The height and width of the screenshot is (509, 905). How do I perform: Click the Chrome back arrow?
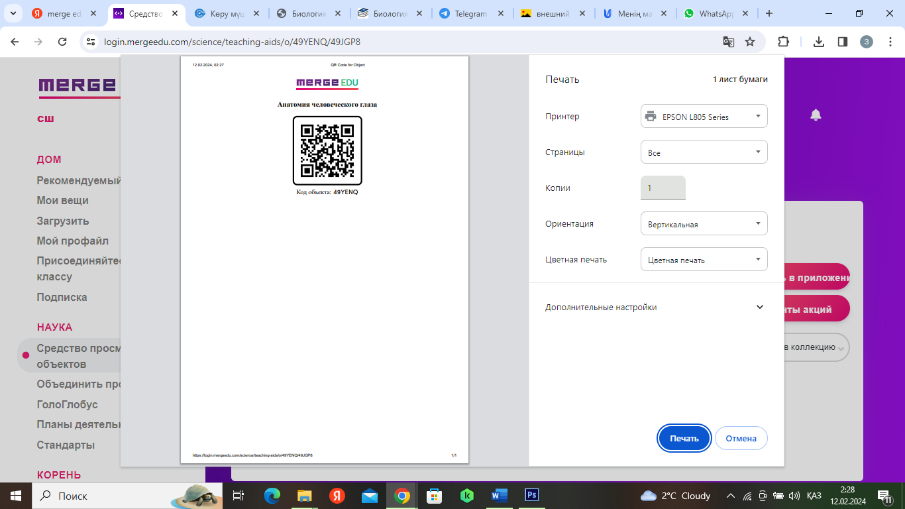click(15, 42)
